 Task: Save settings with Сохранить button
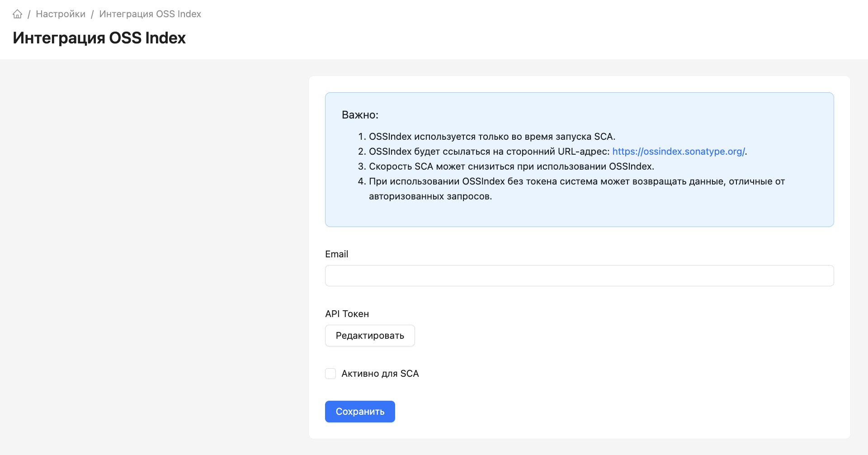360,412
